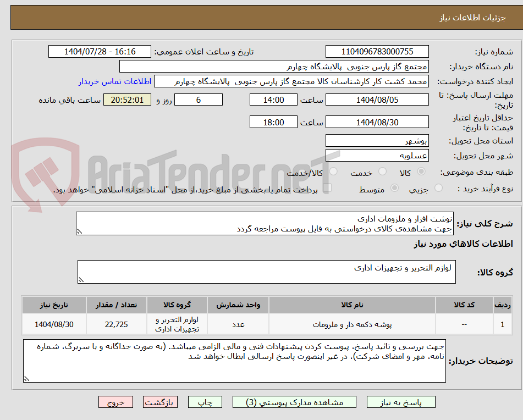Screen dimensions: 523x420
Task: Click the countdown timer 20:52:01
Action: [x=126, y=100]
